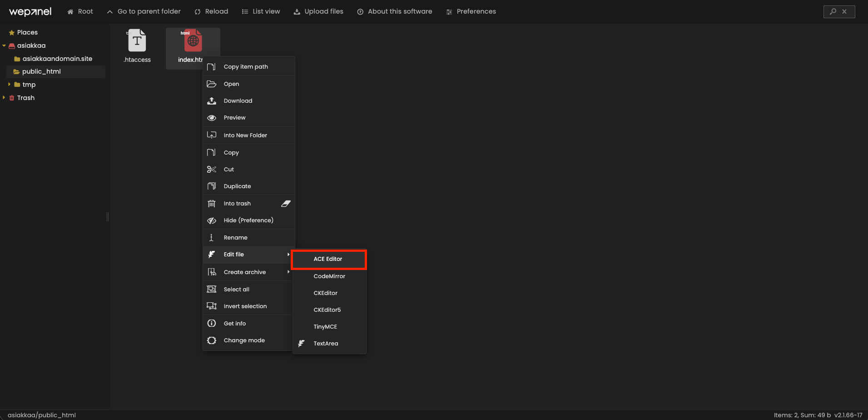868x420 pixels.
Task: Click the Rename cursor icon
Action: pos(211,238)
